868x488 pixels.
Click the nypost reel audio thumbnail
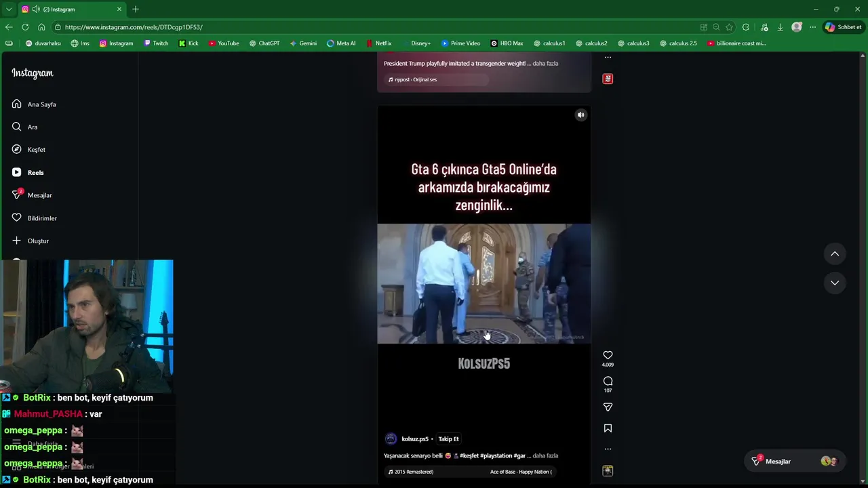tap(608, 79)
